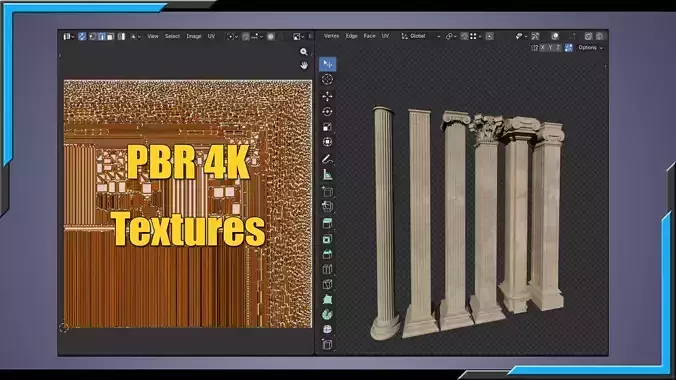The image size is (676, 380).
Task: Toggle X axis mirror
Action: coord(542,48)
